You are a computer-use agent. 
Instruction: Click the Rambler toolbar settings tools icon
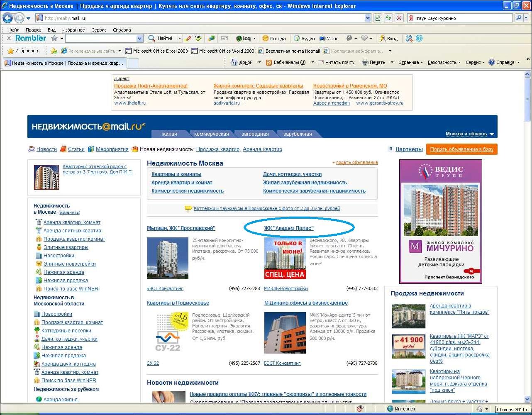[409, 38]
